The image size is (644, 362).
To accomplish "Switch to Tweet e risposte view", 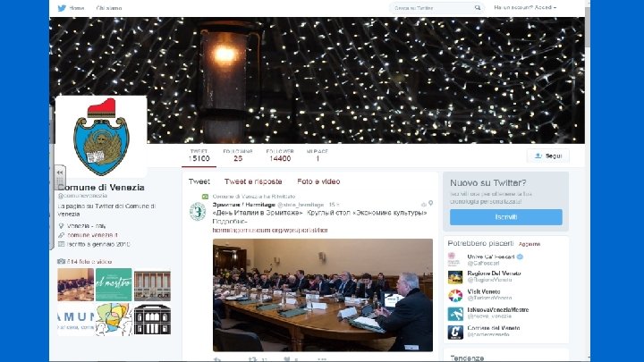I will (x=253, y=181).
